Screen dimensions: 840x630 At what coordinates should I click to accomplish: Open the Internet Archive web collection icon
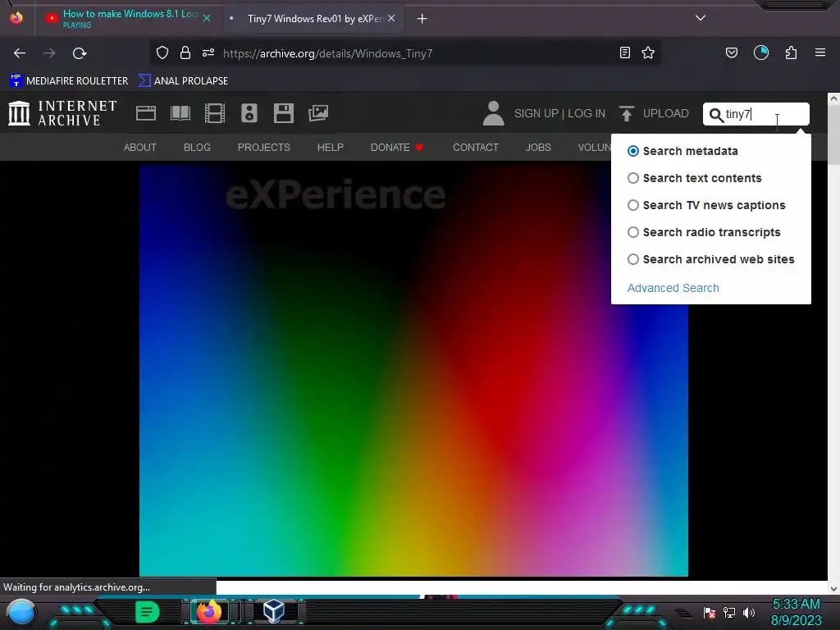click(146, 113)
